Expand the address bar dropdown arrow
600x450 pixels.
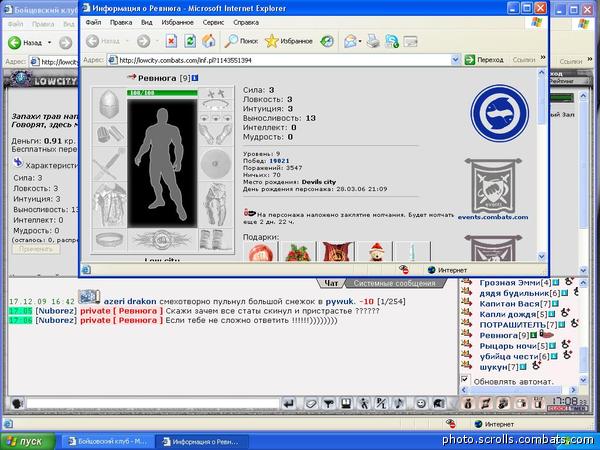[455, 60]
